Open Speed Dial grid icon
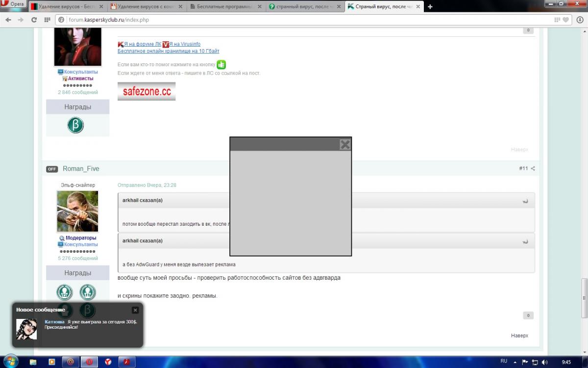This screenshot has height=368, width=588. click(x=47, y=20)
